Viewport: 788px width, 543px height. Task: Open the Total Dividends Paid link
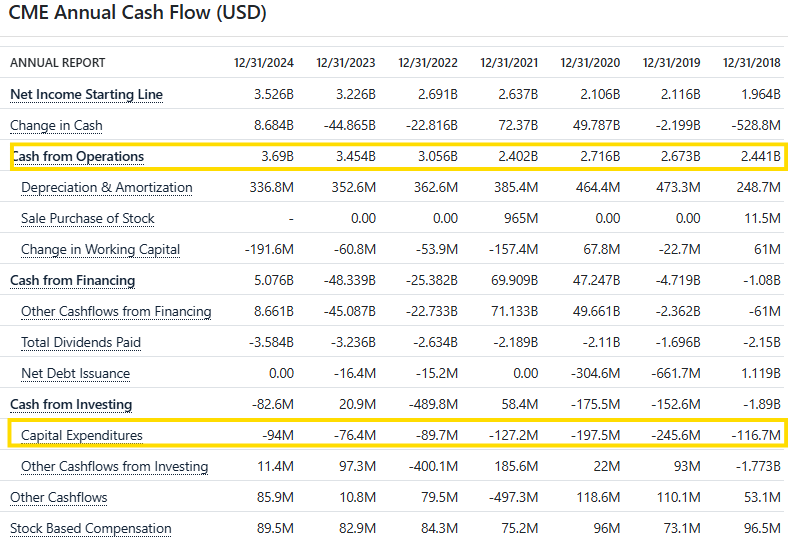point(81,343)
